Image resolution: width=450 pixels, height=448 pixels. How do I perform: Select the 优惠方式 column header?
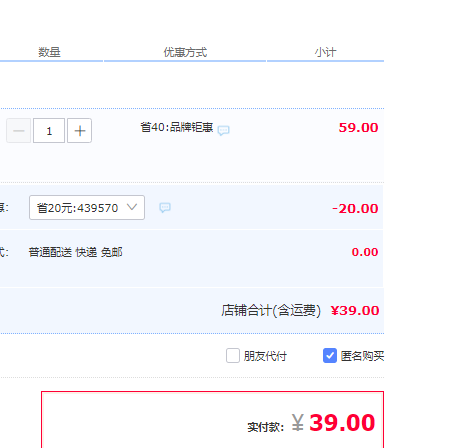(x=185, y=52)
